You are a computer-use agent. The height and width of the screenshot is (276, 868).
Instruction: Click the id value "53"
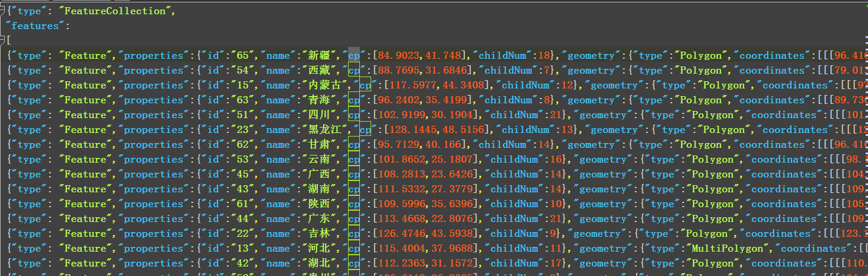click(x=241, y=159)
